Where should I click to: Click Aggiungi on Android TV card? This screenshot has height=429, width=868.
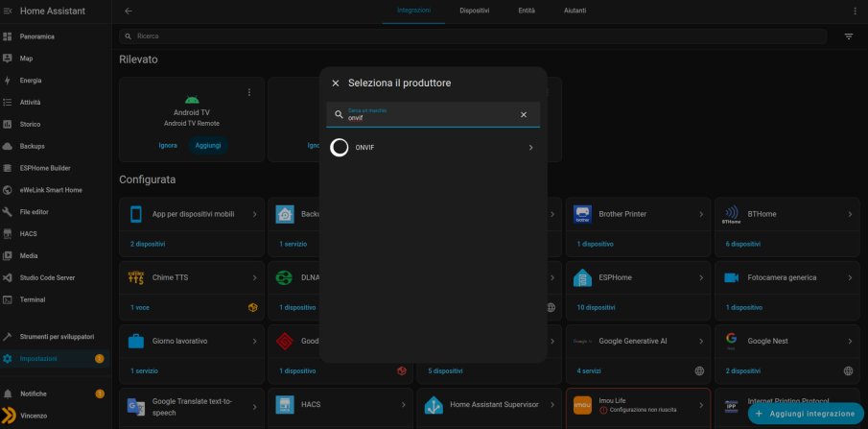click(208, 145)
